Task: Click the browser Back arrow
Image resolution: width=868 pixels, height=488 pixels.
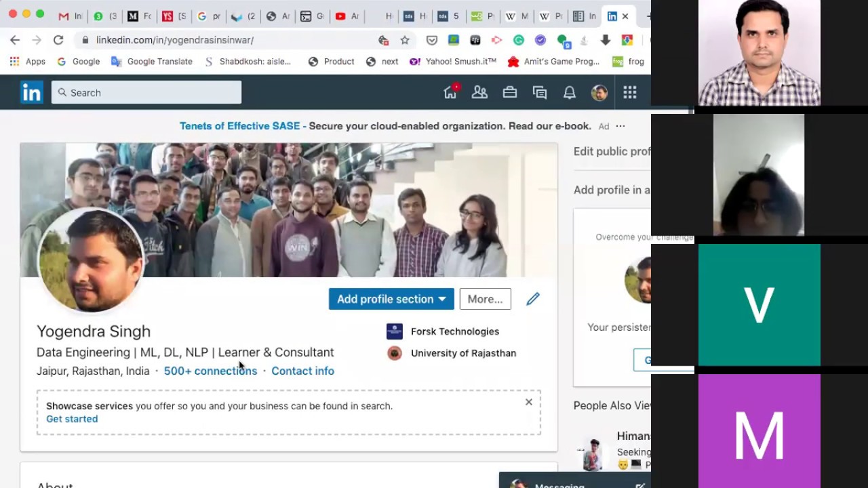Action: point(15,40)
